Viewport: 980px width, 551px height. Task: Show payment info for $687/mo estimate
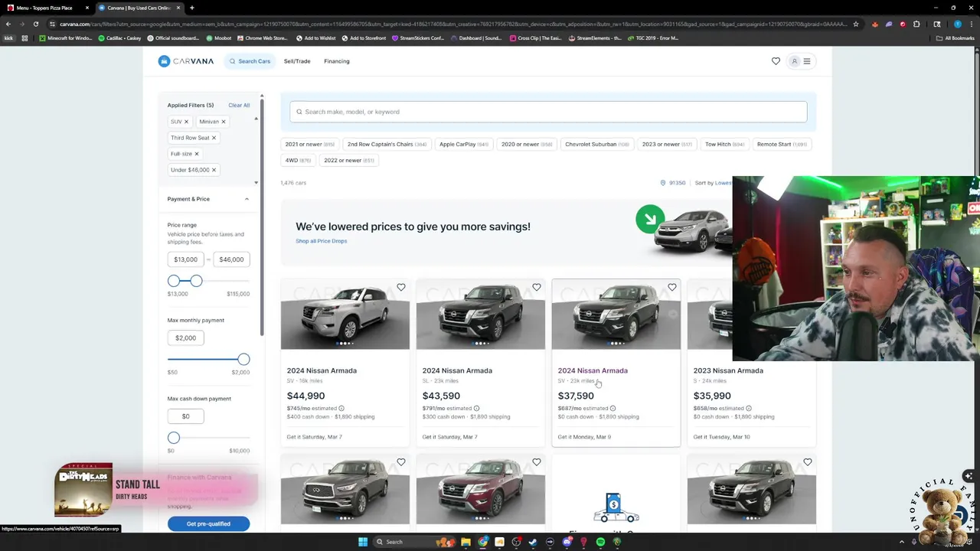[612, 409]
